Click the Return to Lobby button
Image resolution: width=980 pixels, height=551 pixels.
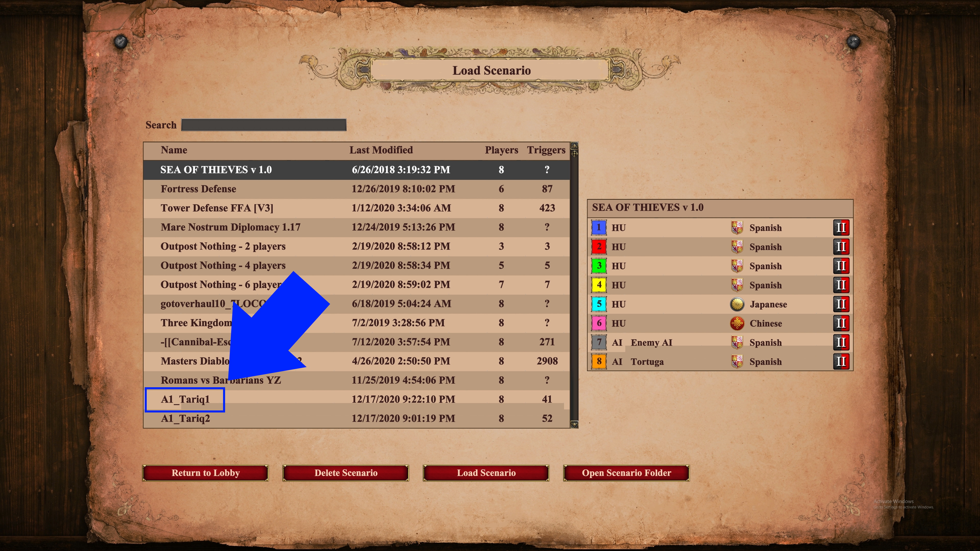click(x=205, y=473)
